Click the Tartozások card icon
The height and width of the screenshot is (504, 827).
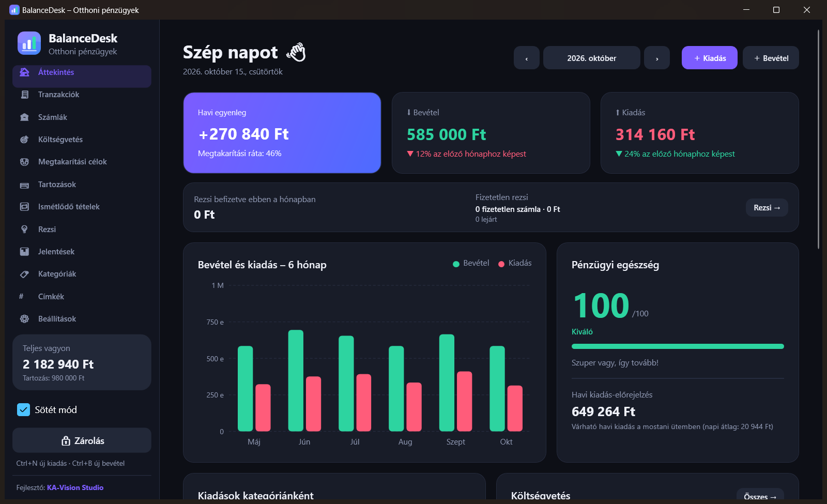point(24,185)
